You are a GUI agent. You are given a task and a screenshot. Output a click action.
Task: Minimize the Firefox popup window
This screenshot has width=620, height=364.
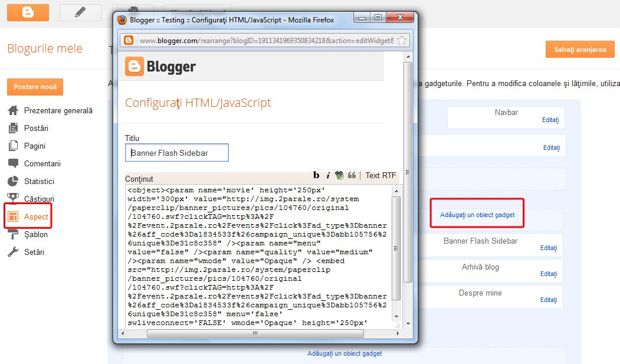362,18
